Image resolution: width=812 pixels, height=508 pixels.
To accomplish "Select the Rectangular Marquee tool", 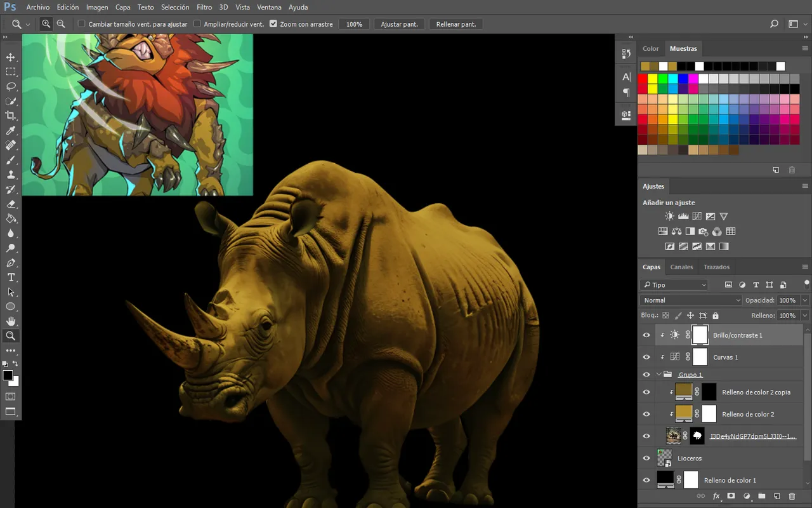I will (11, 72).
